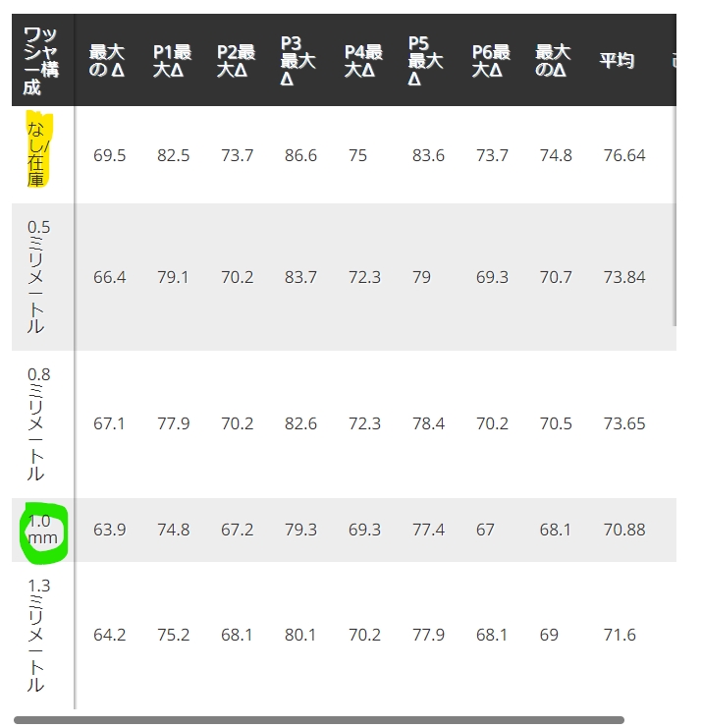Click the vertical scrollbar at right edge
The image size is (702, 728).
674,216
